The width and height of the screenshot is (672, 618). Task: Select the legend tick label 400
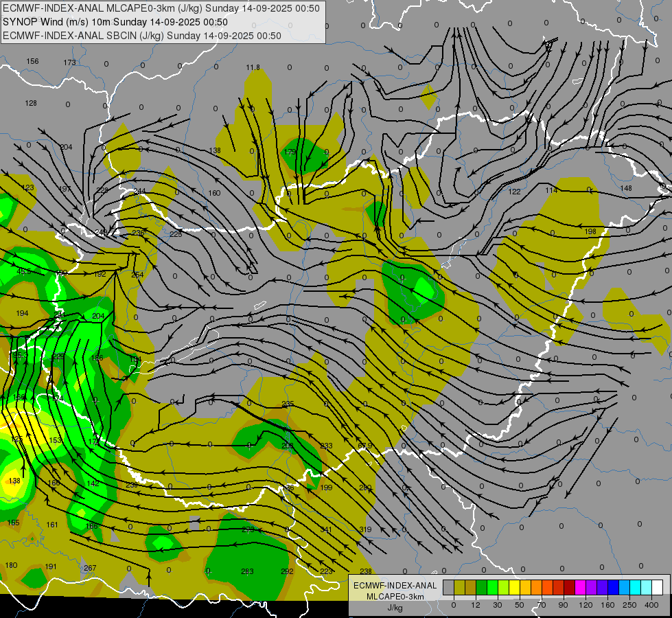click(651, 605)
